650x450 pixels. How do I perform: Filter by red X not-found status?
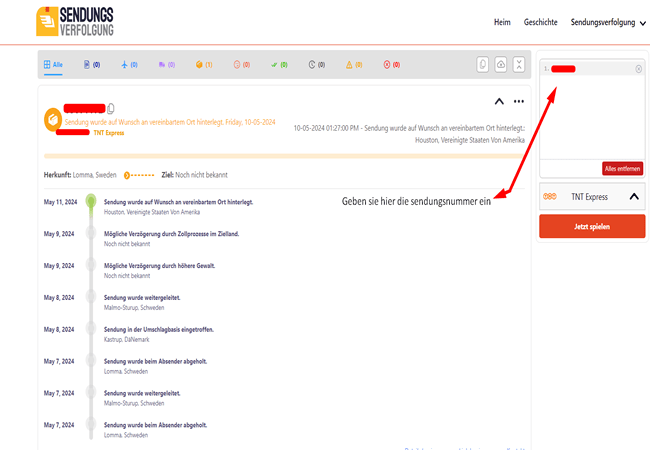click(392, 65)
